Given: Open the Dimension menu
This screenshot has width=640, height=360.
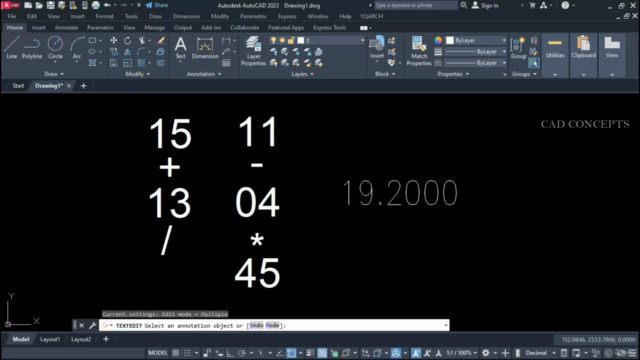Looking at the screenshot, I should [x=186, y=16].
